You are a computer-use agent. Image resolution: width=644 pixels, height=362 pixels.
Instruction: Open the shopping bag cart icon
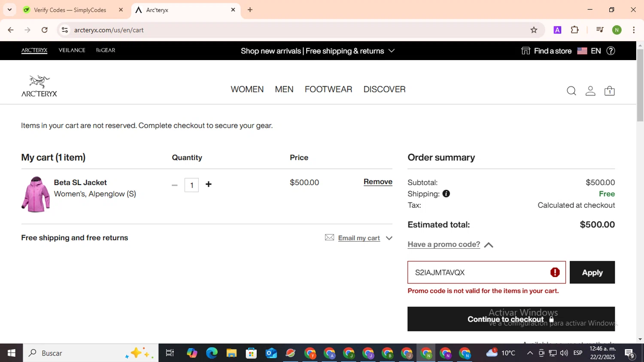pos(609,91)
